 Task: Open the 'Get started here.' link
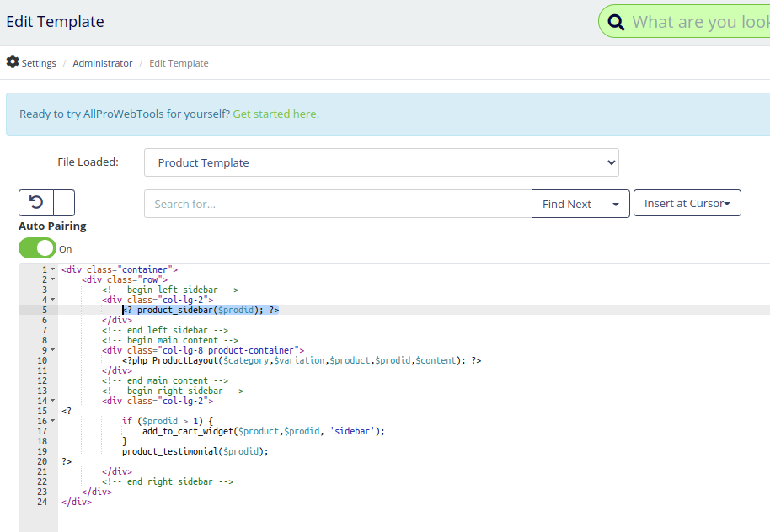275,114
